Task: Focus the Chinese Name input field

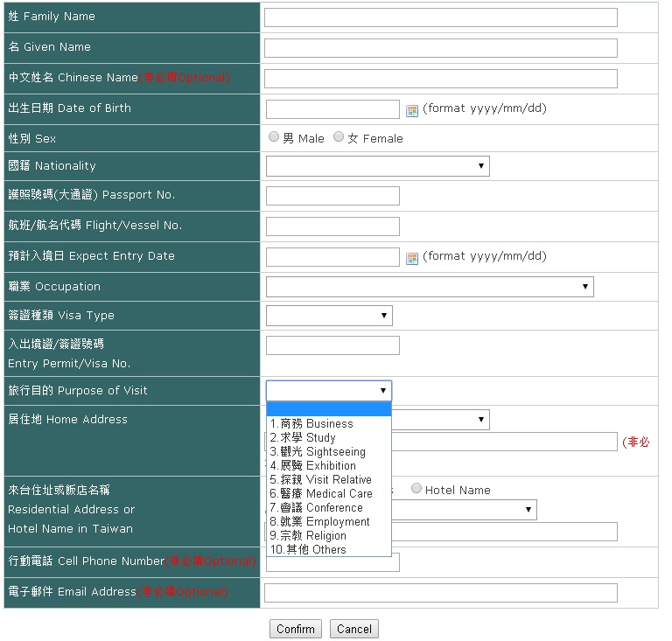Action: (441, 79)
